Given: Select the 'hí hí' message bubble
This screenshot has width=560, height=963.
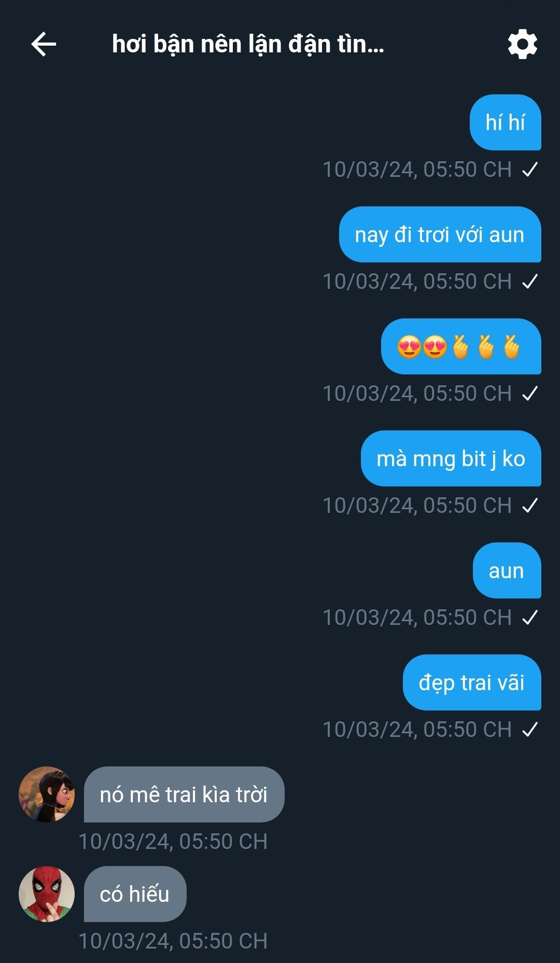Looking at the screenshot, I should pos(506,122).
